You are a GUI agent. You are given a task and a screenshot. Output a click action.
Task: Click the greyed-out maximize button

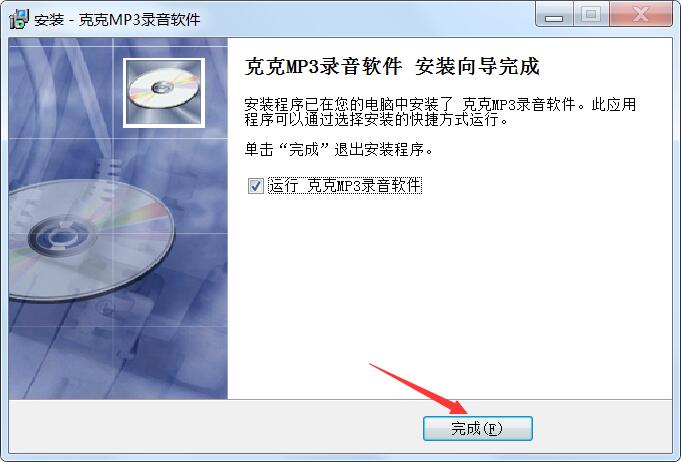[591, 14]
